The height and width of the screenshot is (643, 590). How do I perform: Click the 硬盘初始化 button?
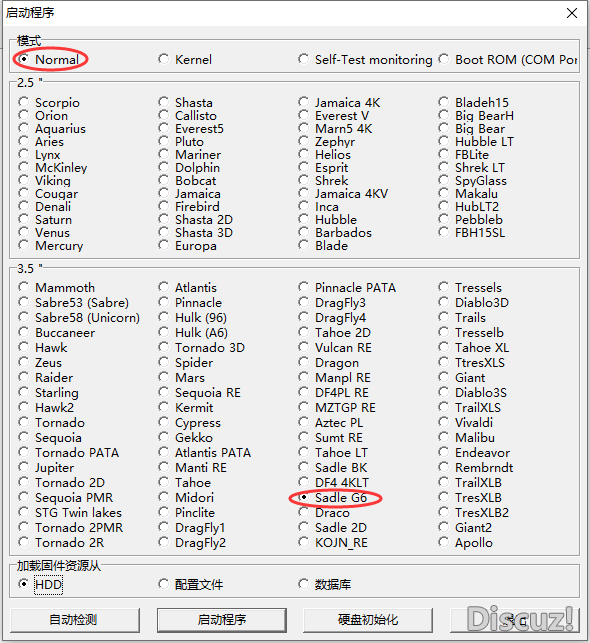pyautogui.click(x=368, y=620)
